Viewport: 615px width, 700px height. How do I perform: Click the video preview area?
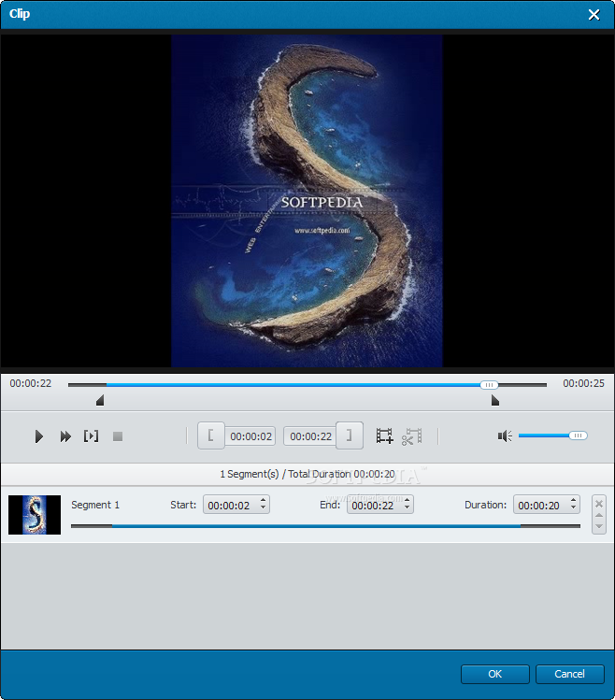point(307,201)
